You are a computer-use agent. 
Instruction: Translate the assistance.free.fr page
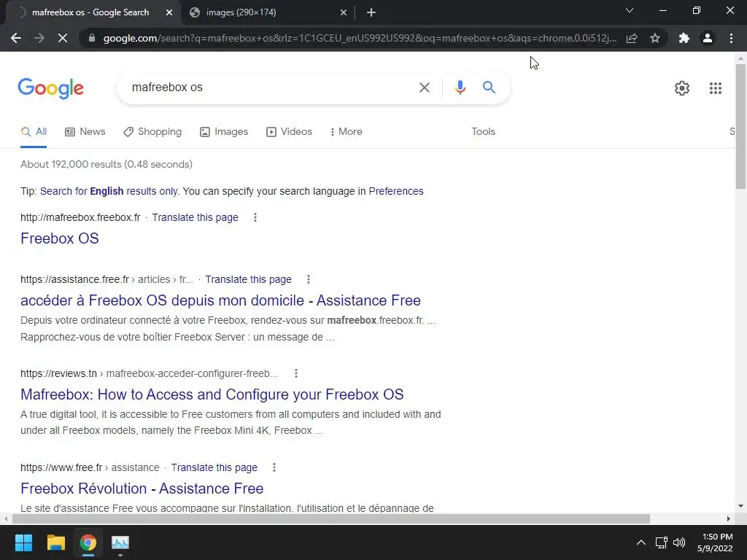[x=248, y=279]
